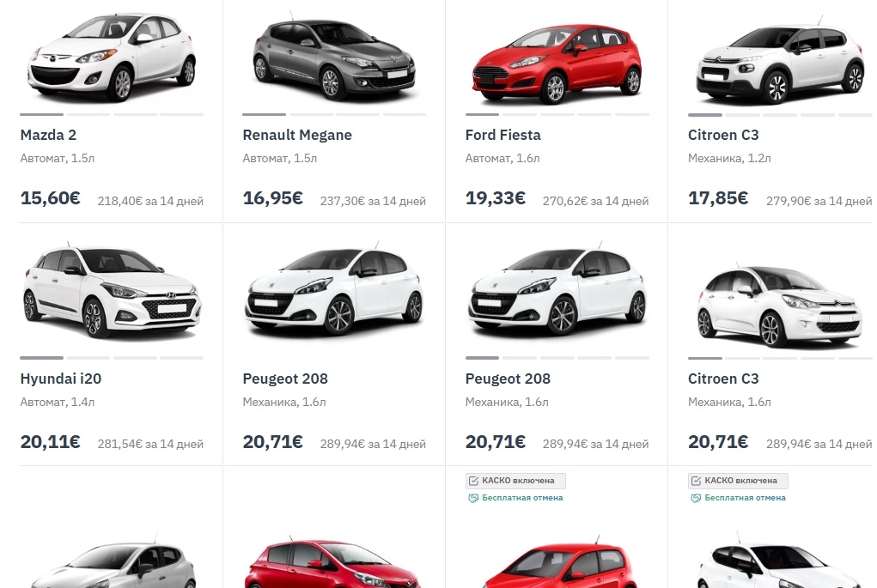The image size is (877, 588).
Task: Click the Citroen C3 17,85€ price
Action: (x=717, y=198)
